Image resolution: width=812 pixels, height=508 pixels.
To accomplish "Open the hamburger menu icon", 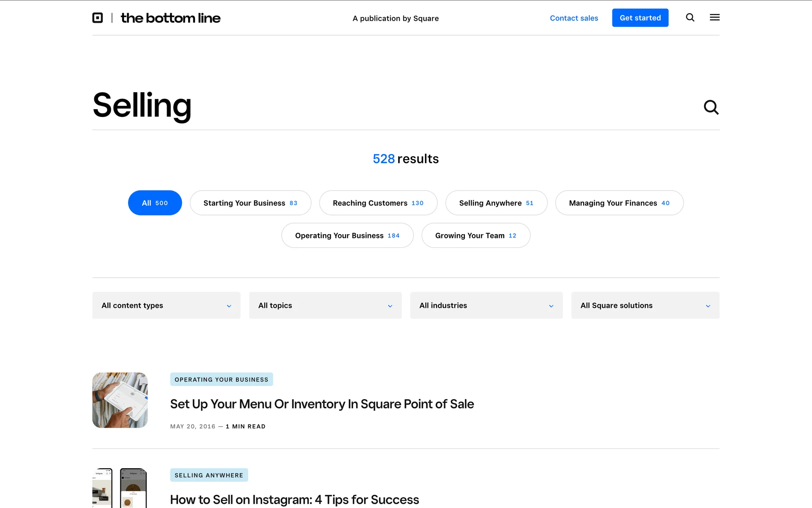I will (x=714, y=17).
